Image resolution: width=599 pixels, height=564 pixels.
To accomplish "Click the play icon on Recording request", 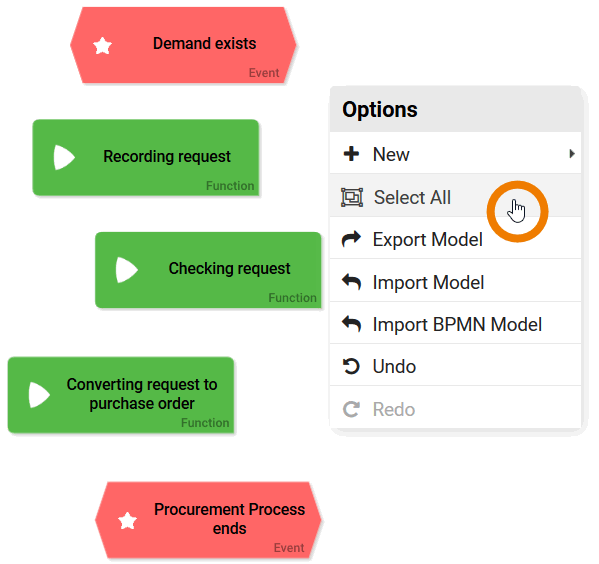I will coord(64,157).
